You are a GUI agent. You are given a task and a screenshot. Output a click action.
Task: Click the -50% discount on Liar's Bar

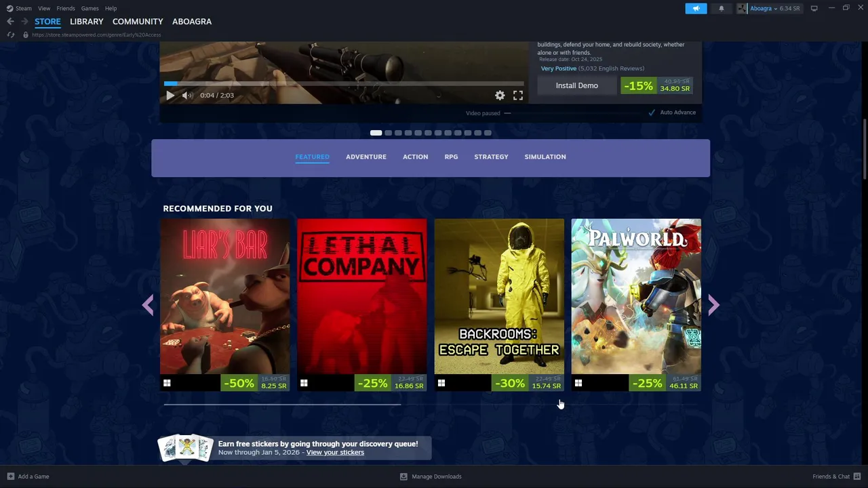239,383
